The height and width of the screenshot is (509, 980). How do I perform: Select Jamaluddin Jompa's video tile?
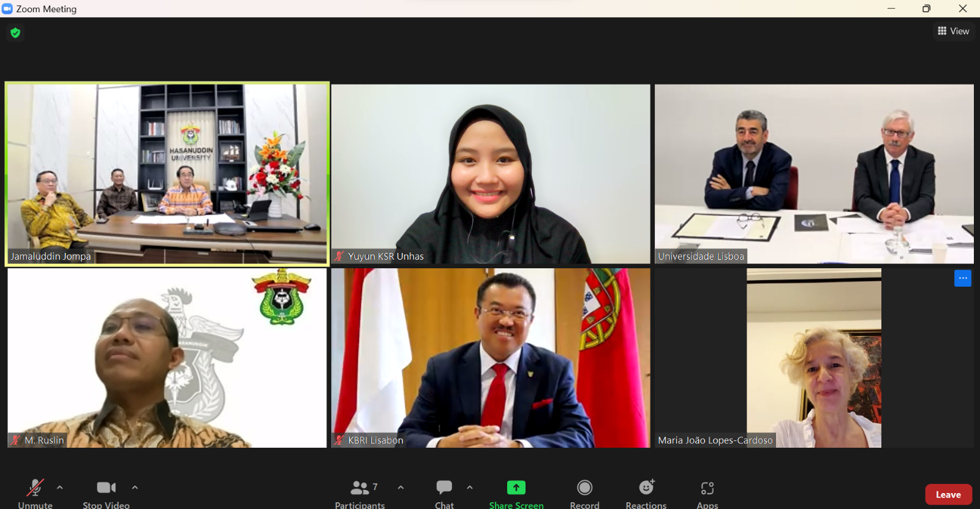tap(167, 174)
